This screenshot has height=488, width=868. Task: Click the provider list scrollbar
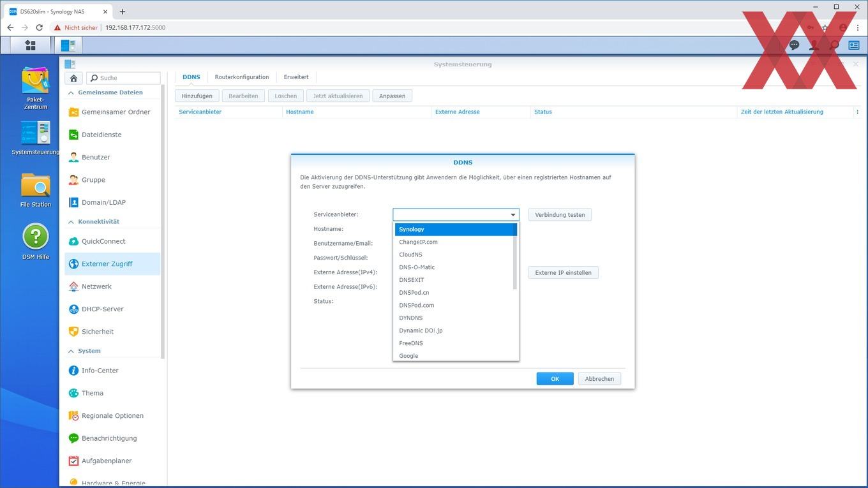click(515, 256)
